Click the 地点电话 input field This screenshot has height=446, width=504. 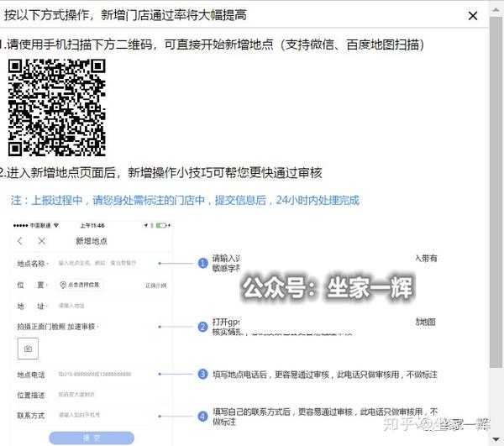(95, 374)
